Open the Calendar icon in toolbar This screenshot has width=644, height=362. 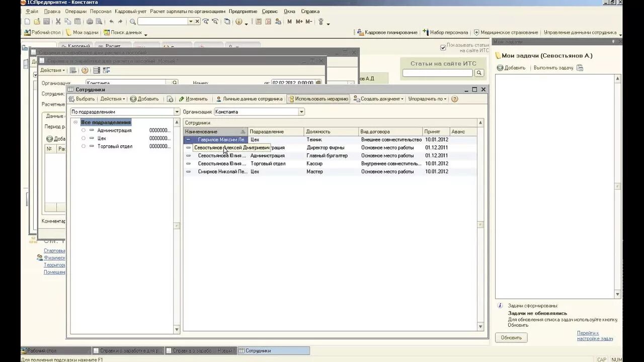268,22
